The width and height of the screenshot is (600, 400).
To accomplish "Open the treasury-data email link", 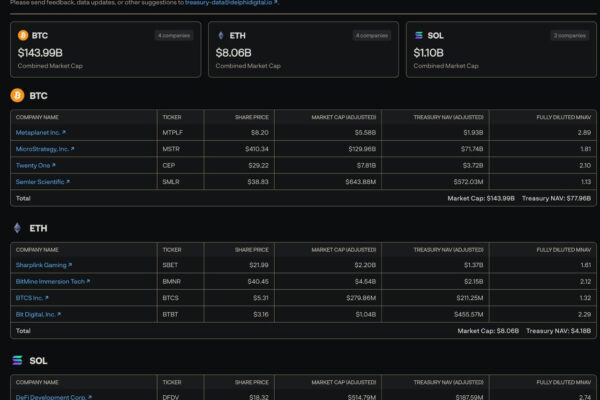I will point(231,2).
